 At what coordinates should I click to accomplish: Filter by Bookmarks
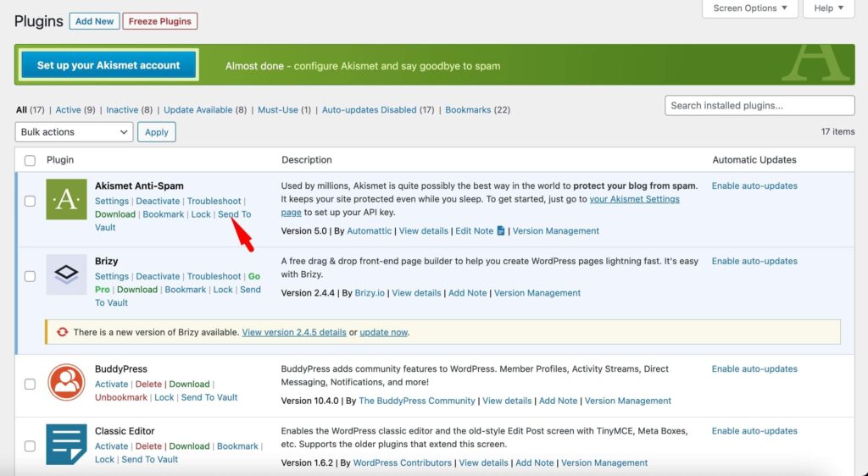(468, 110)
